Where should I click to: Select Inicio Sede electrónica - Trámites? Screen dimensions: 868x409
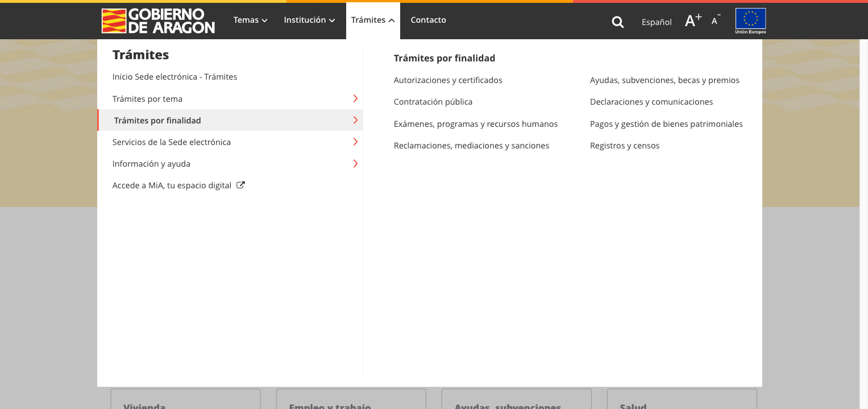click(x=175, y=77)
